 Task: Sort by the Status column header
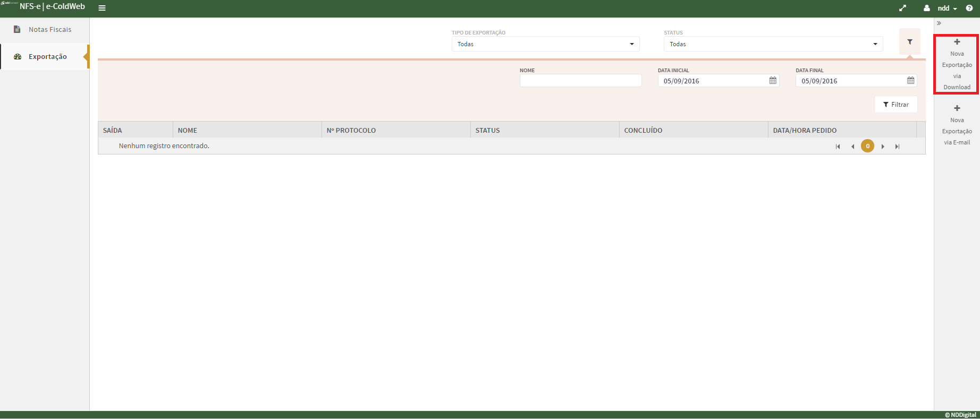(545, 130)
